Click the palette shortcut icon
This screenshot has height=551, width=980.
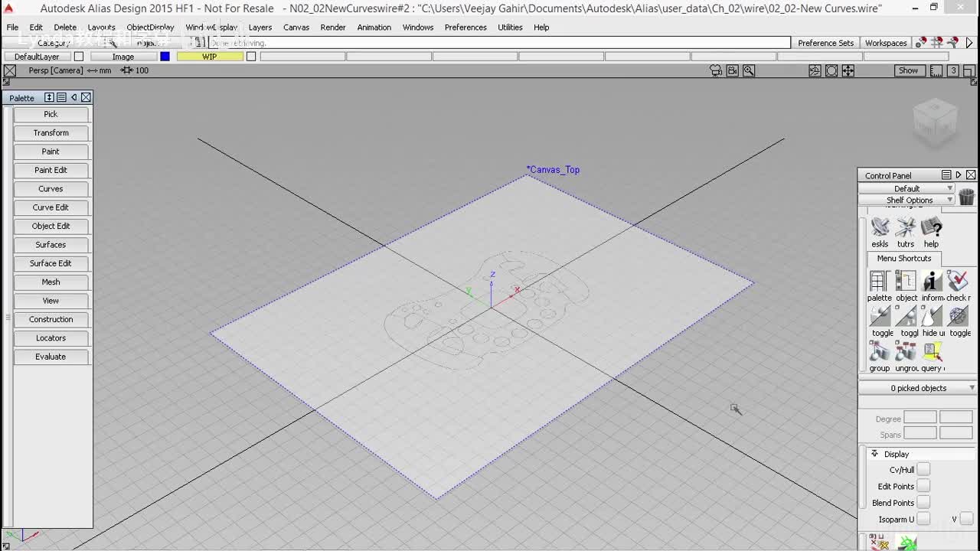click(879, 281)
